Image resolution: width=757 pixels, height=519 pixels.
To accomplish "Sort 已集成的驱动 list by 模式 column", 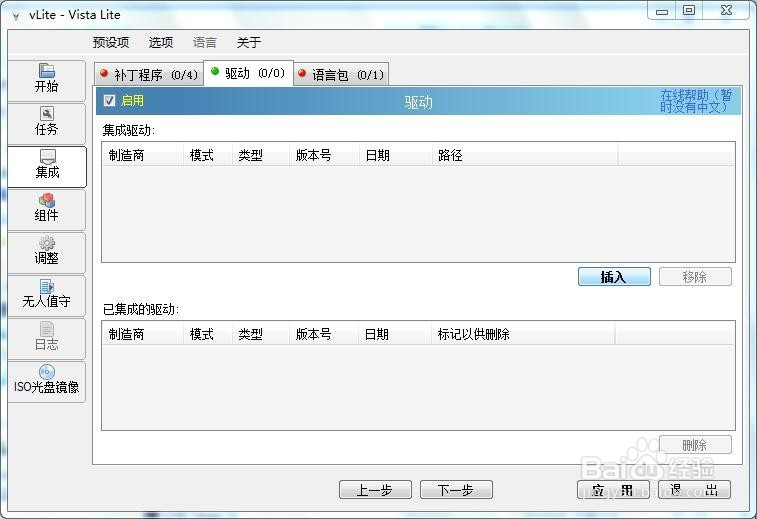I will pos(208,334).
